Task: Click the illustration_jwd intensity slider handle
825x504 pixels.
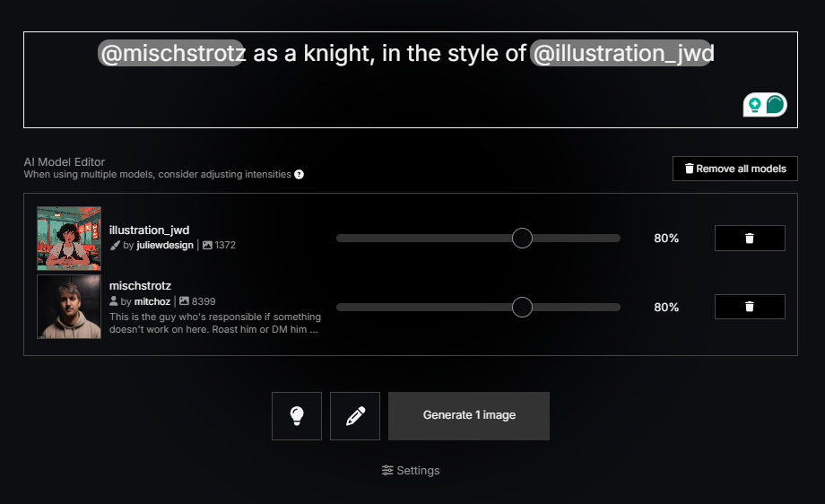Action: tap(522, 239)
